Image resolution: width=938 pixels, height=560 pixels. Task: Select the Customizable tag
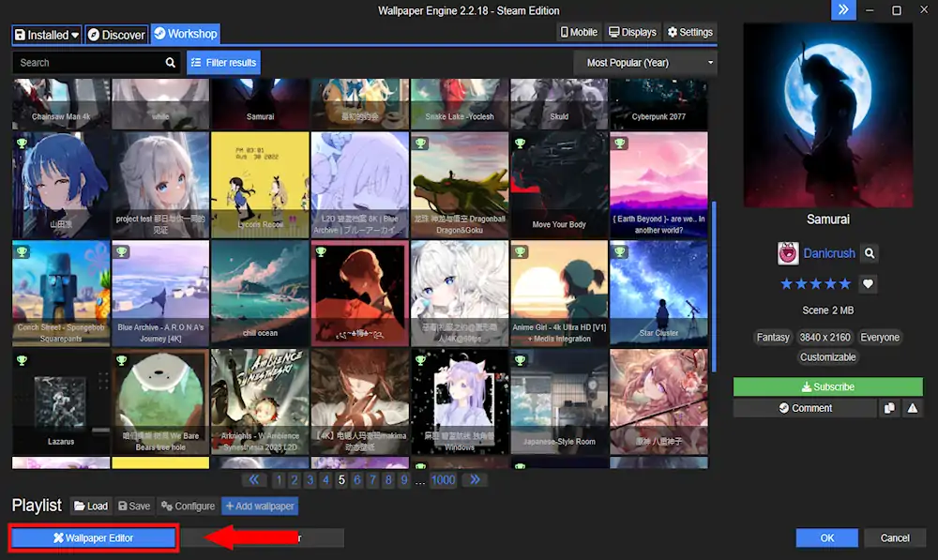pyautogui.click(x=828, y=357)
